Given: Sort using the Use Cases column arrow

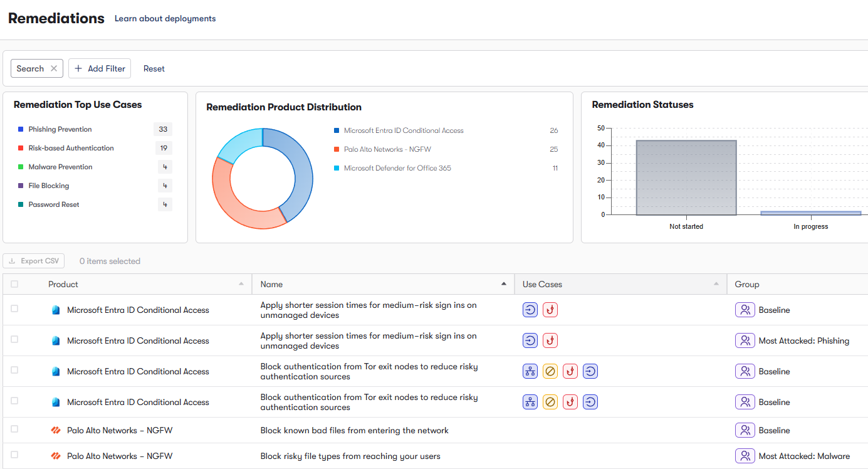Looking at the screenshot, I should point(716,284).
